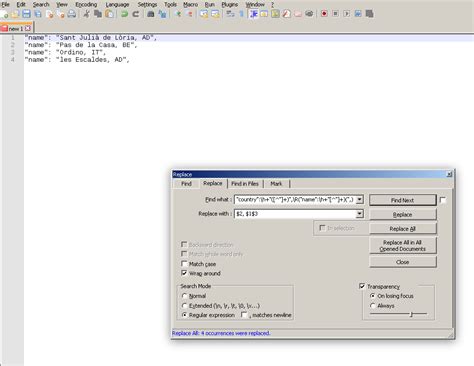
Task: Switch to the Find in Files tab
Action: 245,184
